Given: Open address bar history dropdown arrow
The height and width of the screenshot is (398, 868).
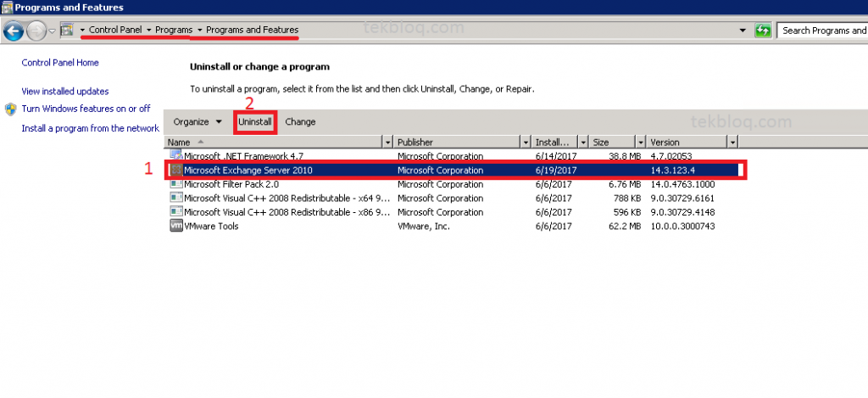Looking at the screenshot, I should [x=743, y=31].
